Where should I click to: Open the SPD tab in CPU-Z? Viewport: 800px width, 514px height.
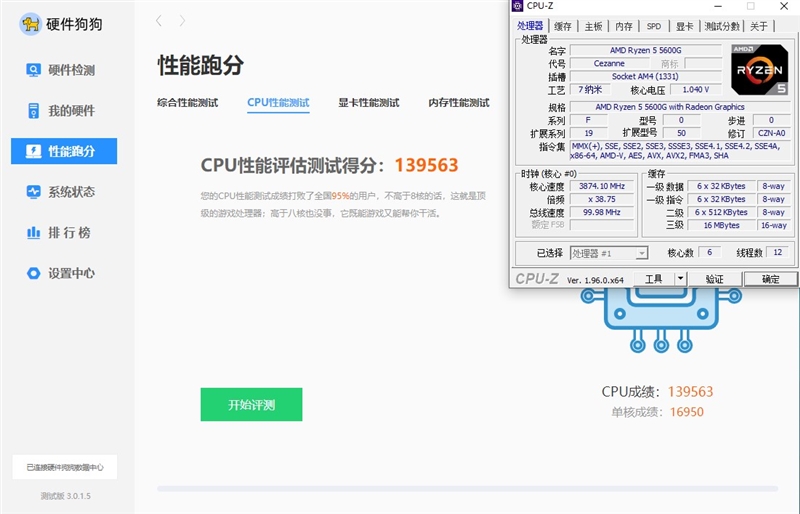coord(654,27)
